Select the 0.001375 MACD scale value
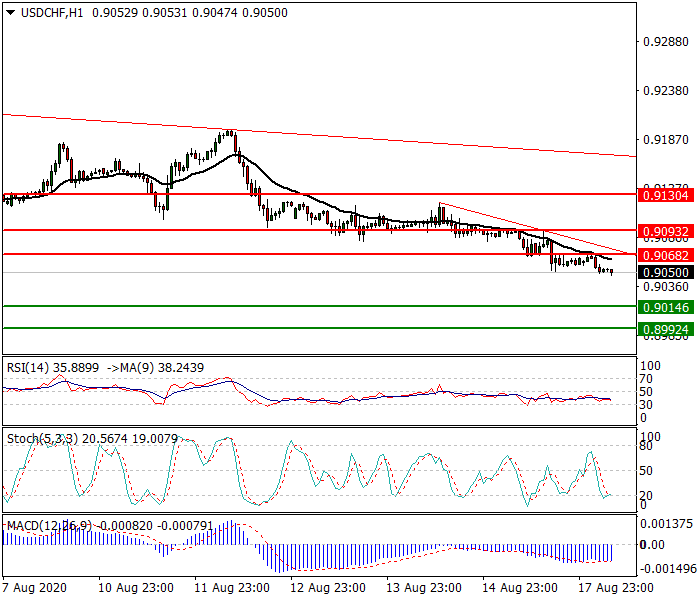The width and height of the screenshot is (700, 600). coord(667,524)
